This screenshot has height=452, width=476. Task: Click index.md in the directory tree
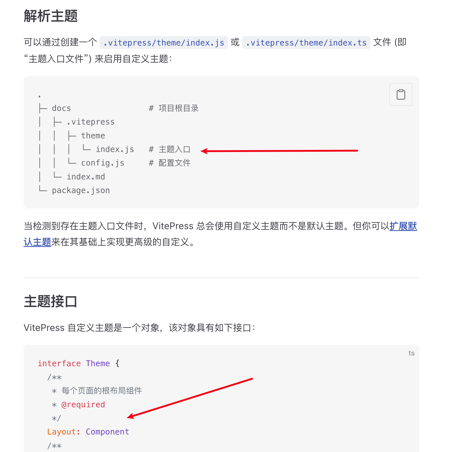tap(86, 177)
